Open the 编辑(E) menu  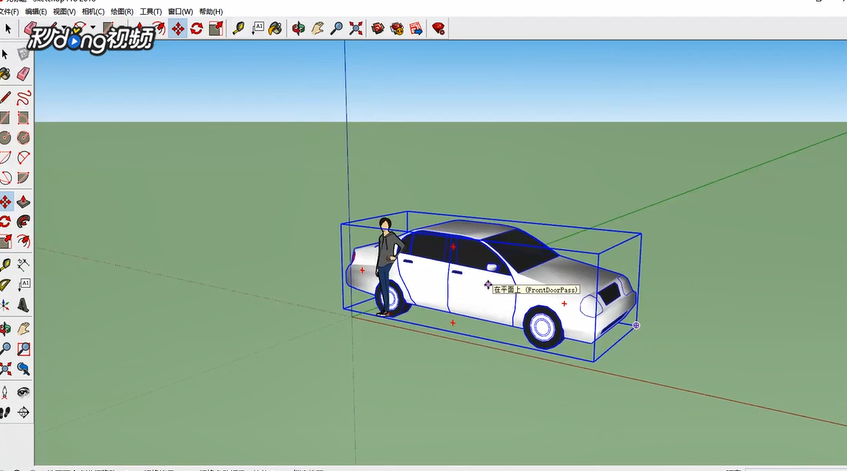point(36,11)
